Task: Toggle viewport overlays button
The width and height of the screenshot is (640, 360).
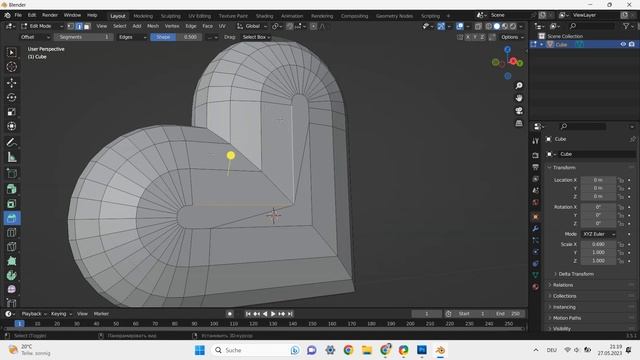Action: pos(460,26)
